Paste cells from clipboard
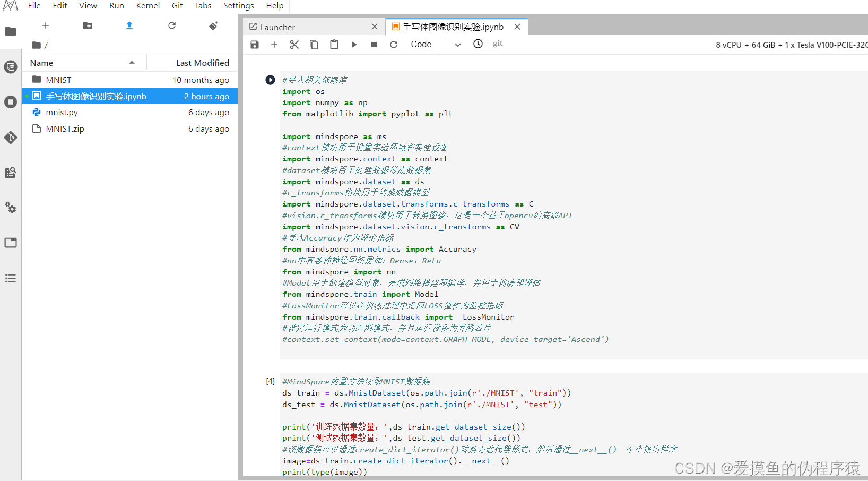 click(334, 45)
